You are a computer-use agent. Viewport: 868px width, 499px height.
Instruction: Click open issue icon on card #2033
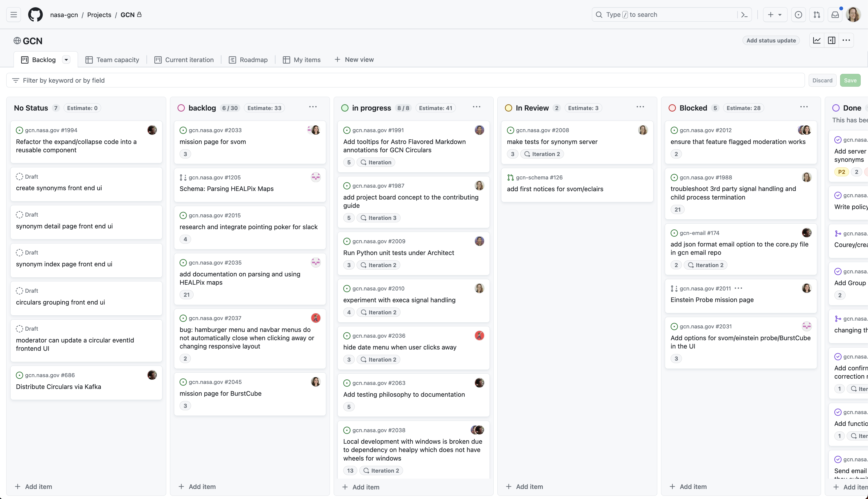[183, 130]
